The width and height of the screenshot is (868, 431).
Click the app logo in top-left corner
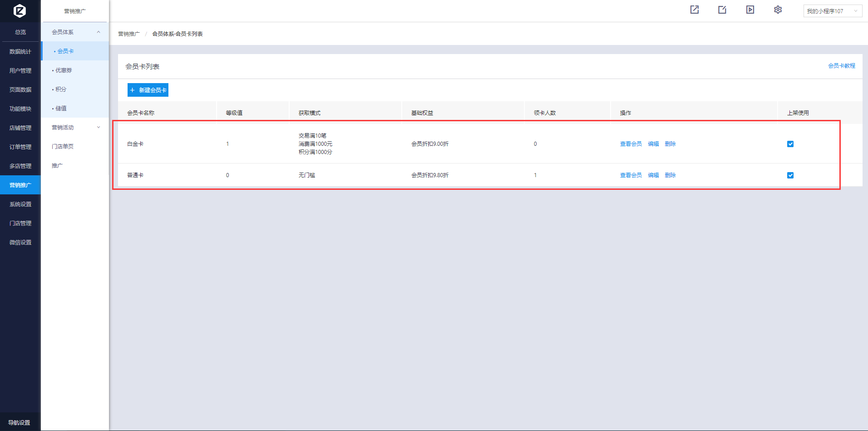(20, 10)
